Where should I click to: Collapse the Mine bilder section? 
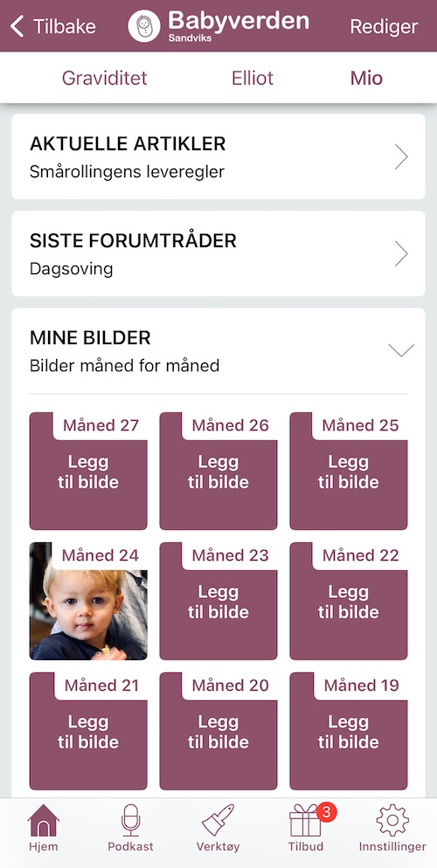click(x=401, y=350)
